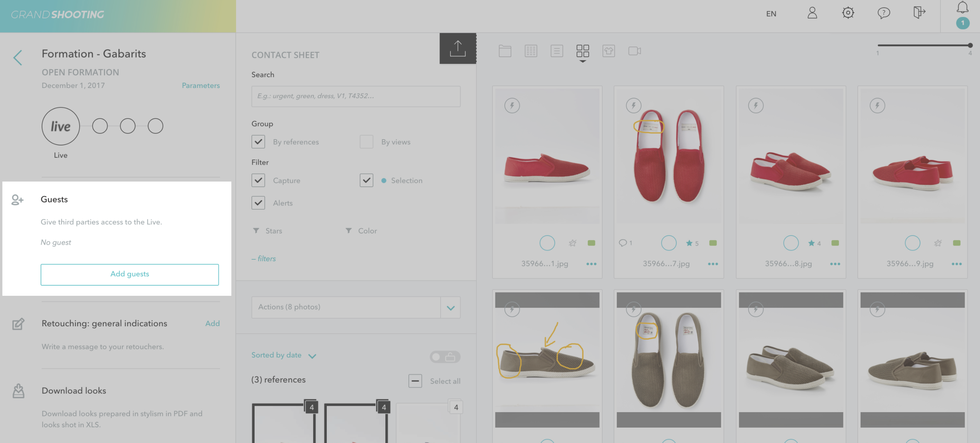Select the dense grid view icon
The height and width of the screenshot is (443, 980).
[x=531, y=51]
